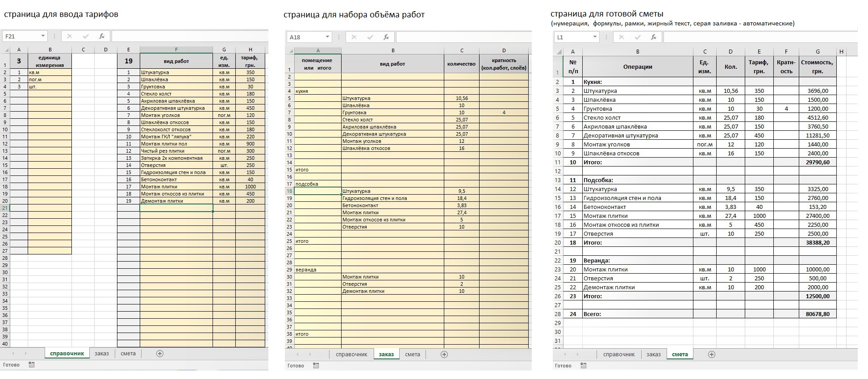The image size is (868, 379).
Task: Select column A header in middle sheet
Action: (x=318, y=50)
